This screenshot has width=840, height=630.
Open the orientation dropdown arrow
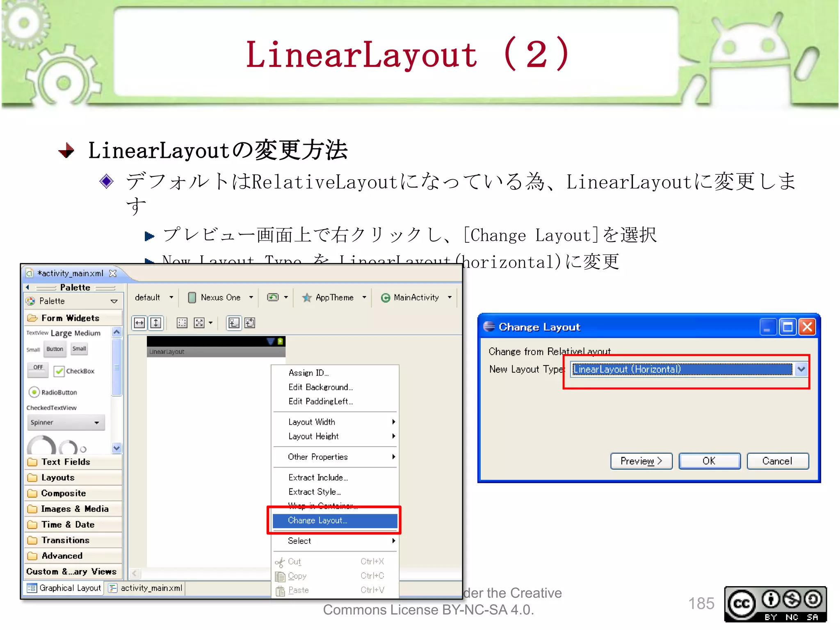pos(286,297)
